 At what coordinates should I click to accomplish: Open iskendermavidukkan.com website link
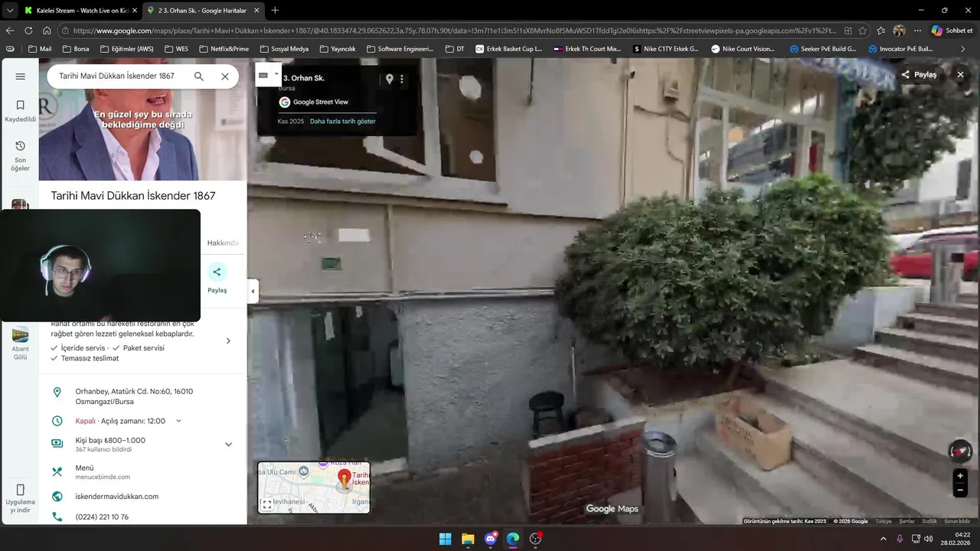(x=117, y=497)
